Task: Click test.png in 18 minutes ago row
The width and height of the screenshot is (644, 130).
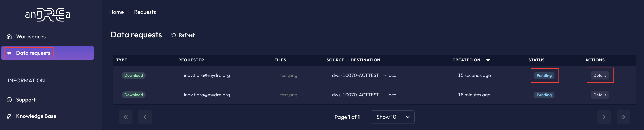Action: 288,95
